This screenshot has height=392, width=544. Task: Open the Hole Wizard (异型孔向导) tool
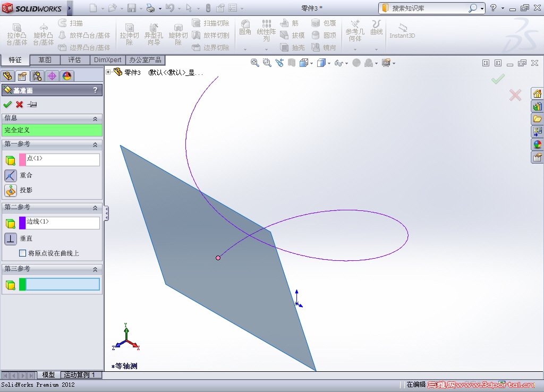[154, 35]
